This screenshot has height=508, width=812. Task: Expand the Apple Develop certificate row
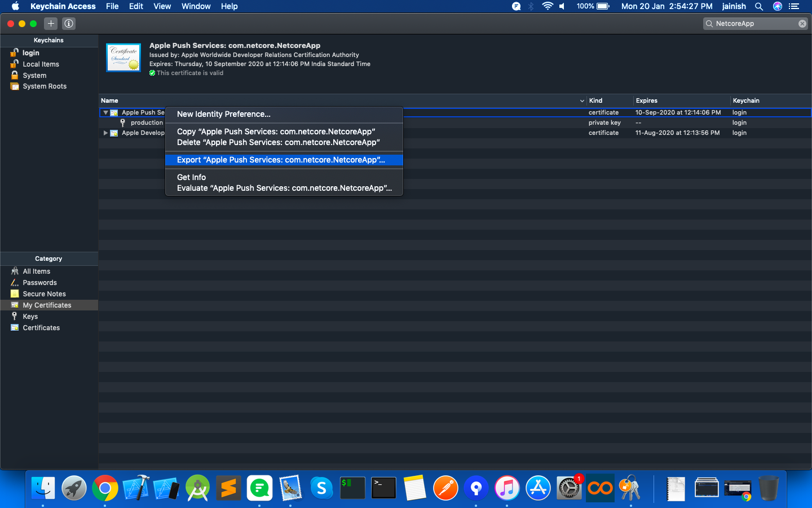point(105,133)
